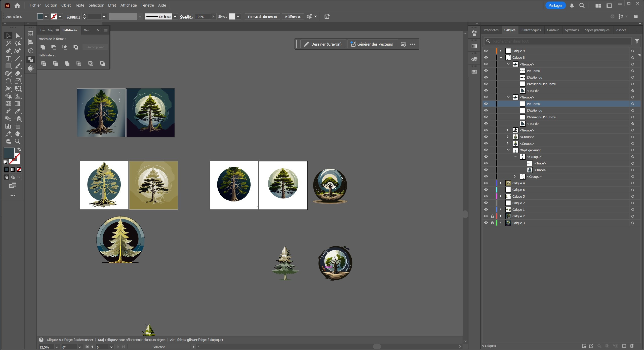Expand the Calque 5 layer
The width and height of the screenshot is (644, 350).
click(501, 196)
